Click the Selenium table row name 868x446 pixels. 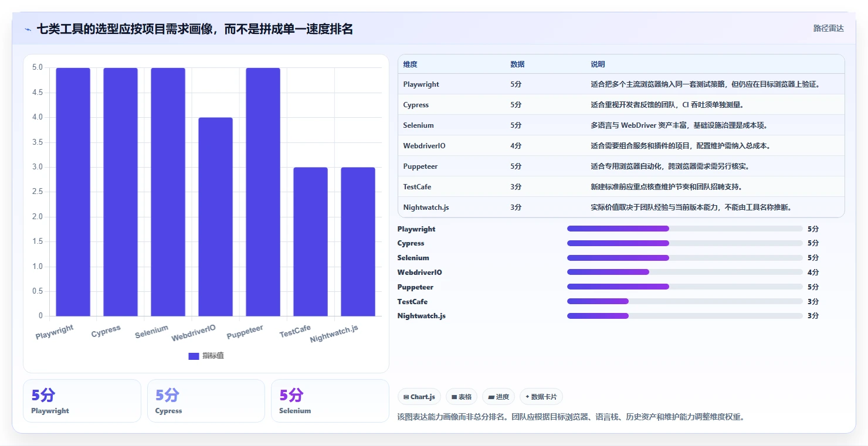[x=418, y=125]
